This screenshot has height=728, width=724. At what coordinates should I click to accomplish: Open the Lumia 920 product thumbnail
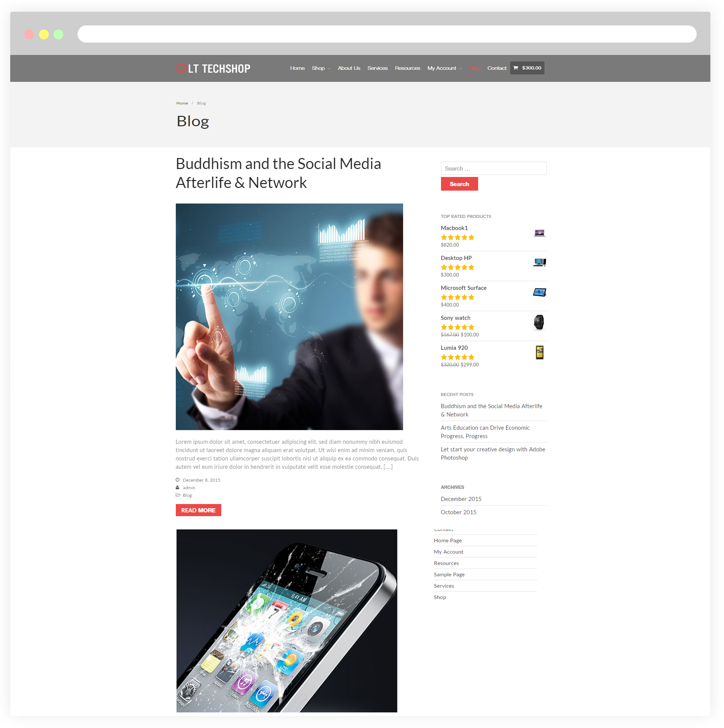539,352
